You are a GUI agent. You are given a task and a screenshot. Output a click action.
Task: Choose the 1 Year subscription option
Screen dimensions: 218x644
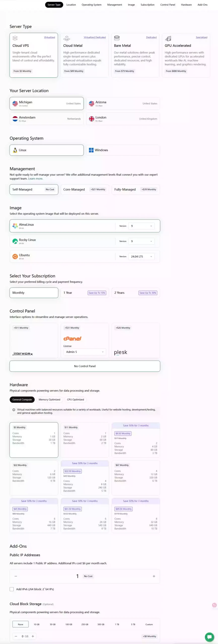(x=85, y=293)
